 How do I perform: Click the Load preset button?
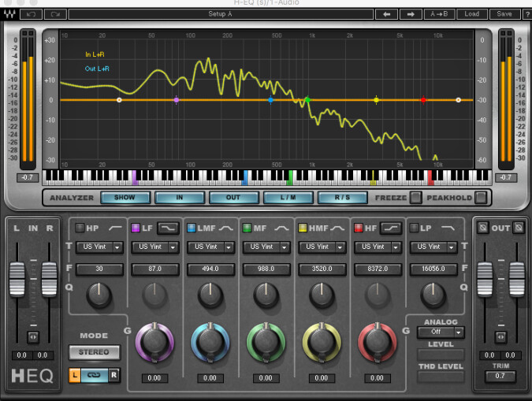pos(471,14)
